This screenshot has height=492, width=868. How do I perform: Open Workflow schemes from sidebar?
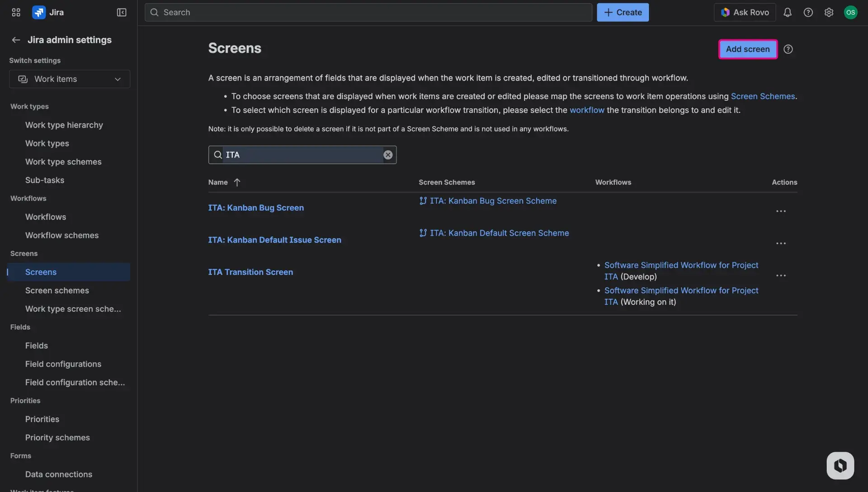click(x=62, y=235)
